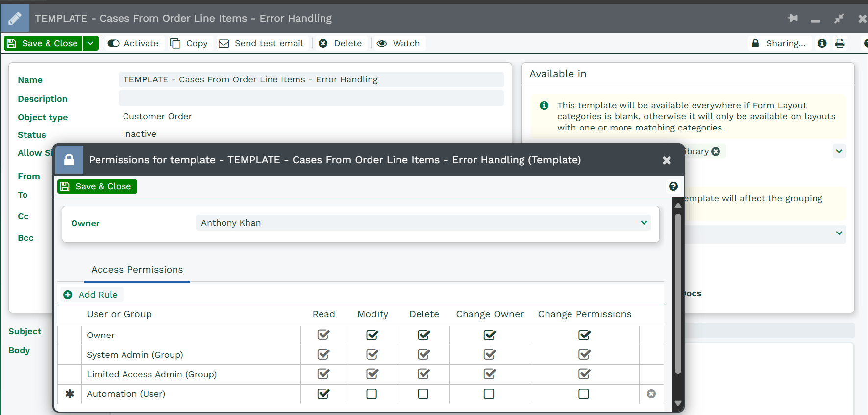Click the Copy icon in toolbar
The image size is (868, 415).
[x=175, y=43]
